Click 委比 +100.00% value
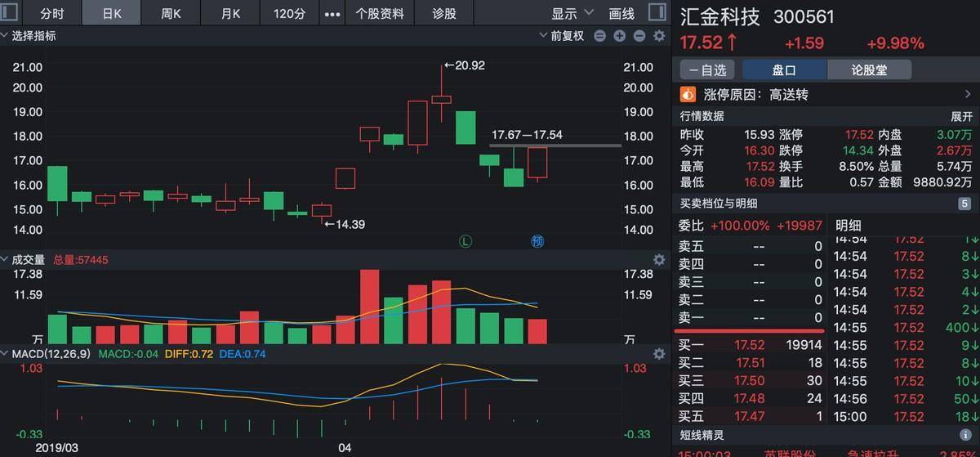The width and height of the screenshot is (980, 457). click(x=740, y=226)
